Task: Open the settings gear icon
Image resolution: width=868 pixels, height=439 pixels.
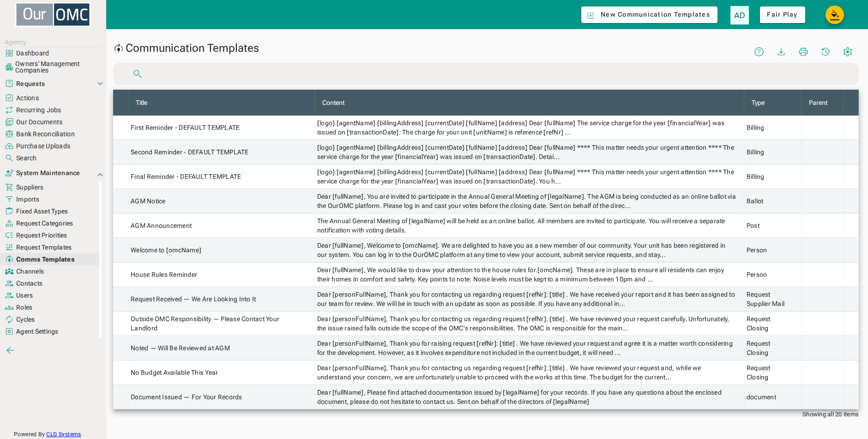Action: [848, 52]
